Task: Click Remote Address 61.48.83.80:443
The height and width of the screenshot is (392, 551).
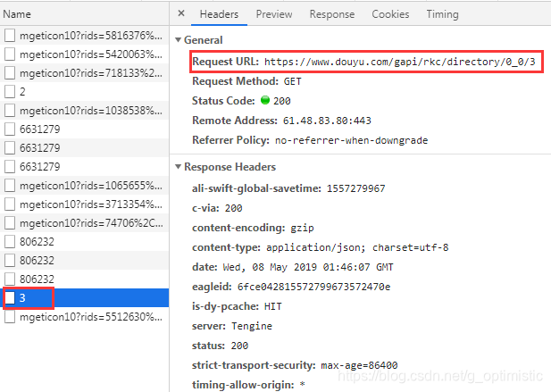Action: point(327,121)
